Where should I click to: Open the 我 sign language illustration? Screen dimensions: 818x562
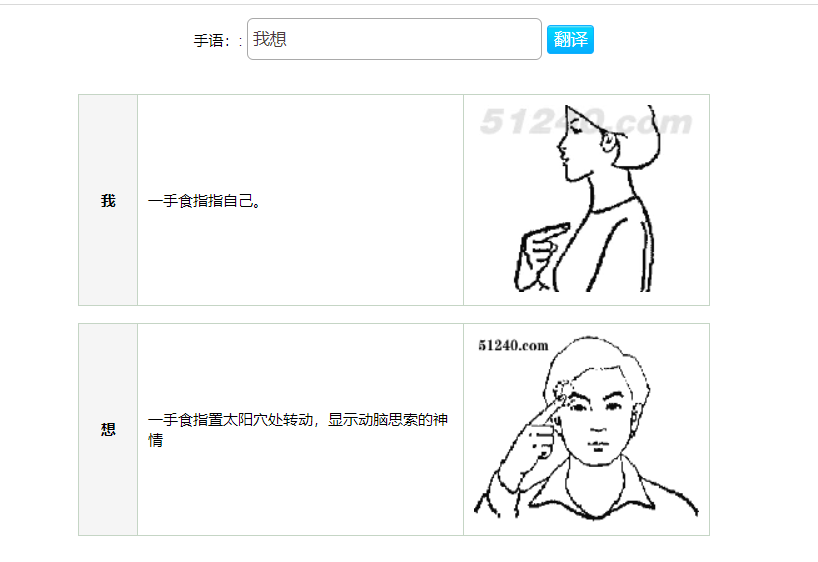586,198
